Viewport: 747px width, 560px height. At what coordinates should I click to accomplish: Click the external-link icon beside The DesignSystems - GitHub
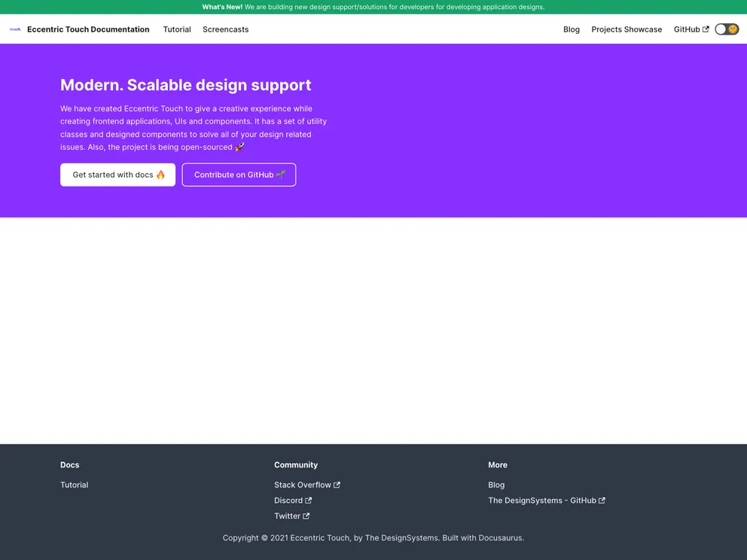point(602,500)
